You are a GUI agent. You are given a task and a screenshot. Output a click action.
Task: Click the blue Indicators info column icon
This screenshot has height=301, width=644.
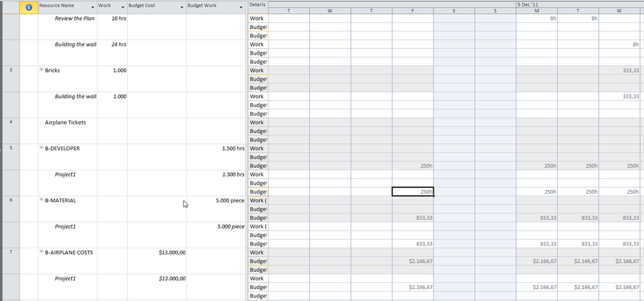click(28, 7)
